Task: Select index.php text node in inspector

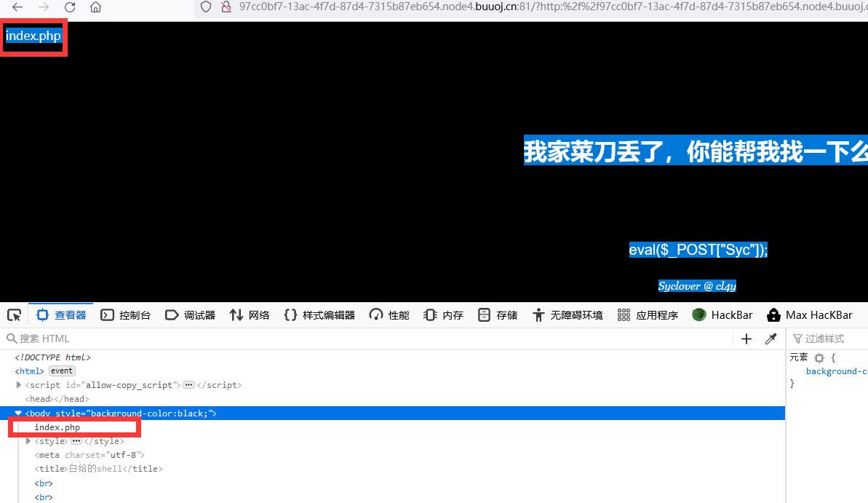Action: click(57, 427)
